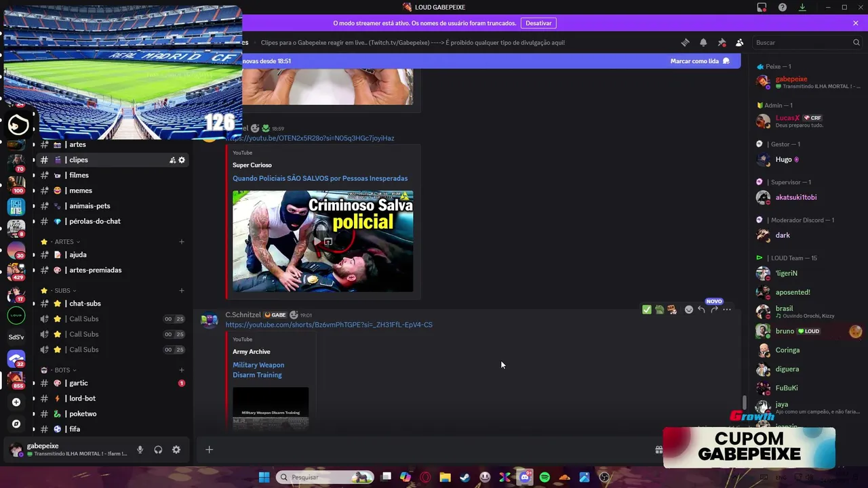
Task: Select the LOUD server icon
Action: coord(16,315)
